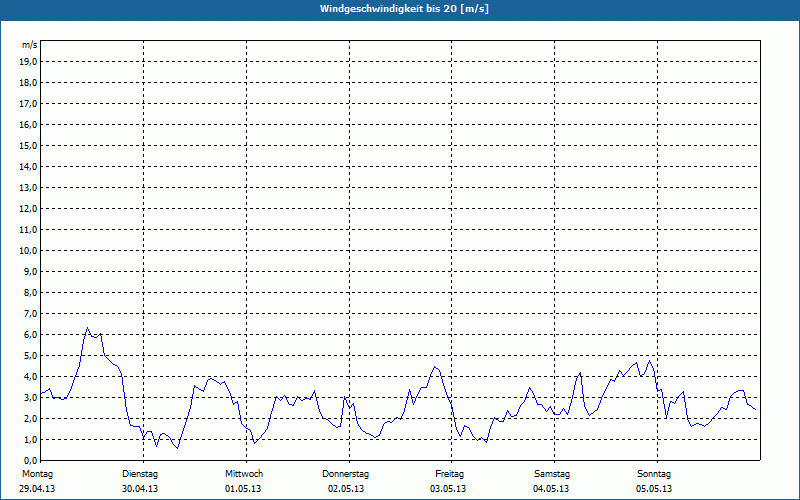Click the 'Samstag' day label

click(x=552, y=474)
